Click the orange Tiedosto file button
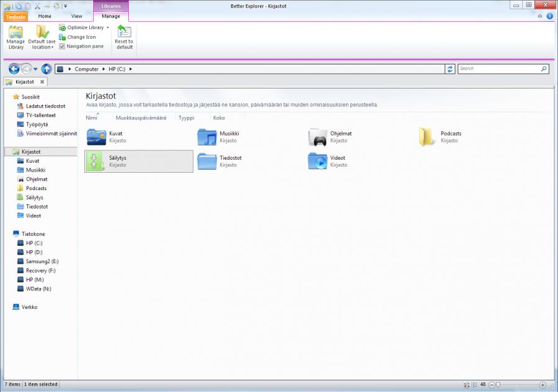 15,17
